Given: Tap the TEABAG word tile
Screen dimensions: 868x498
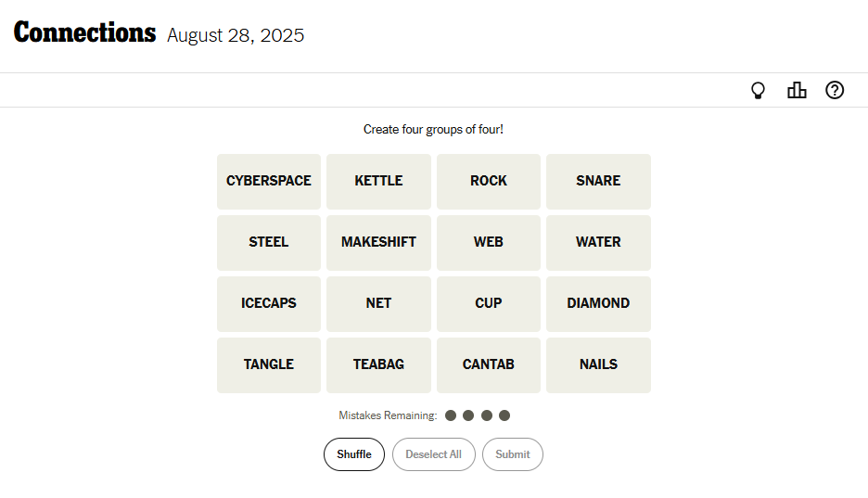Looking at the screenshot, I should click(378, 364).
